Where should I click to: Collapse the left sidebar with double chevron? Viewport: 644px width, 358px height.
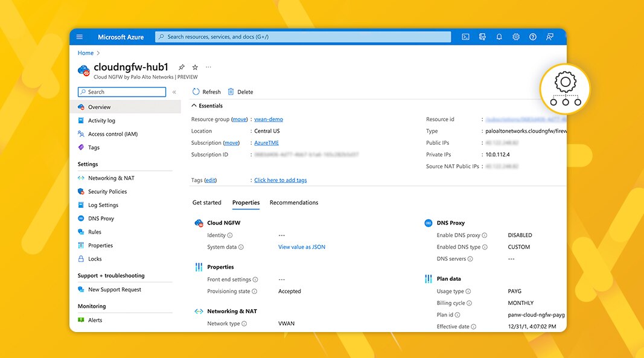(x=174, y=92)
